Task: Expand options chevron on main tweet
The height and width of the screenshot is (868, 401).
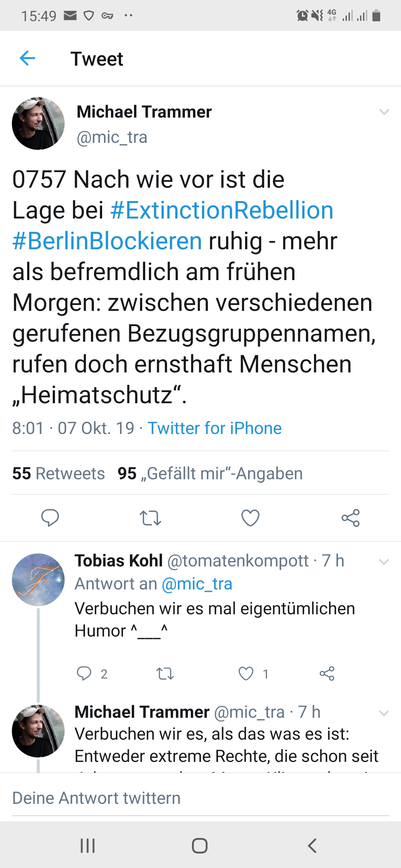Action: (384, 112)
